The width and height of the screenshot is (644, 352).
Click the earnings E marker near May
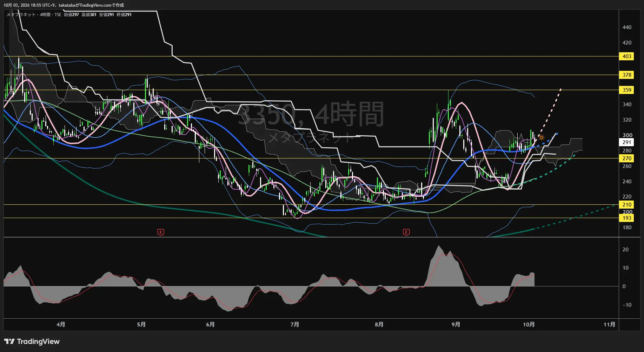[161, 232]
